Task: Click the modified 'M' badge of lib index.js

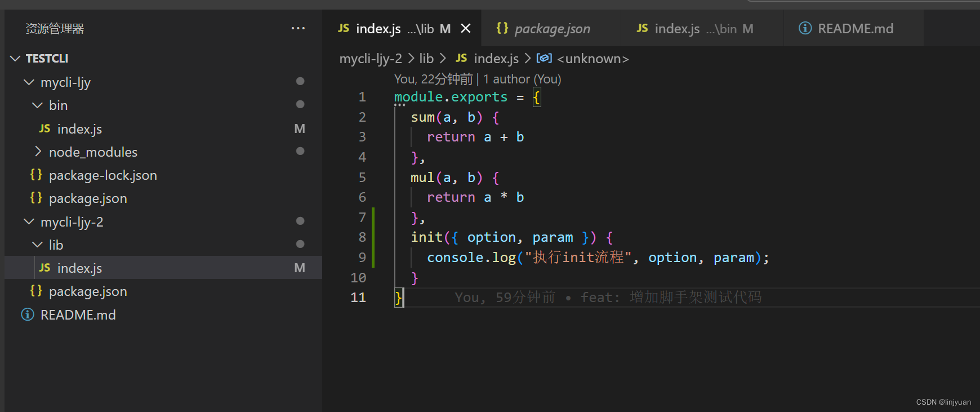Action: tap(300, 268)
